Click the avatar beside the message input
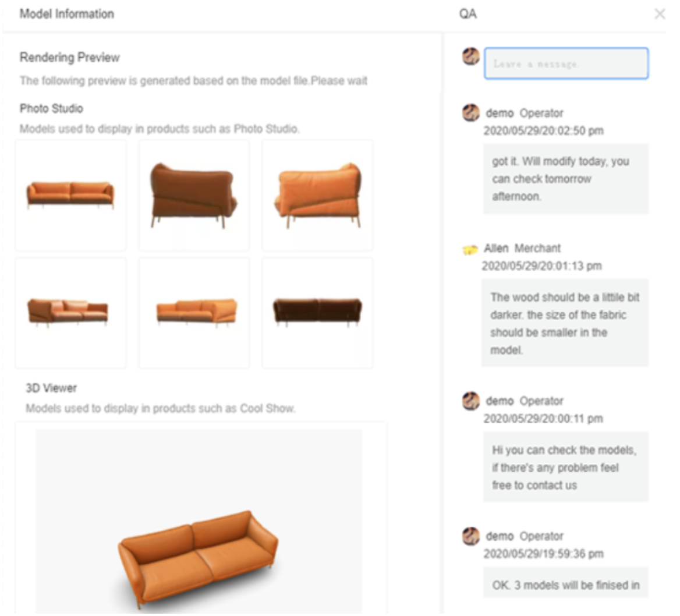680x616 pixels. coord(471,56)
